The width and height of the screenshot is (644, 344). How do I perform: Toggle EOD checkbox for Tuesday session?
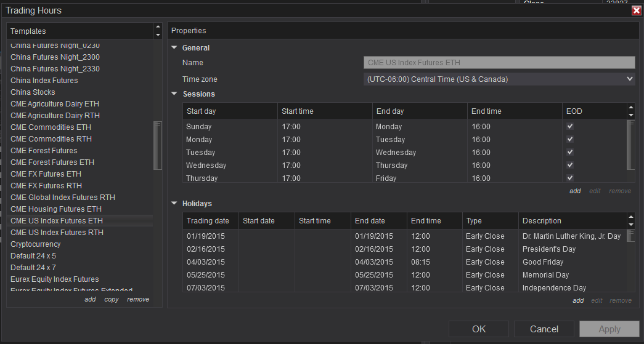coord(570,152)
